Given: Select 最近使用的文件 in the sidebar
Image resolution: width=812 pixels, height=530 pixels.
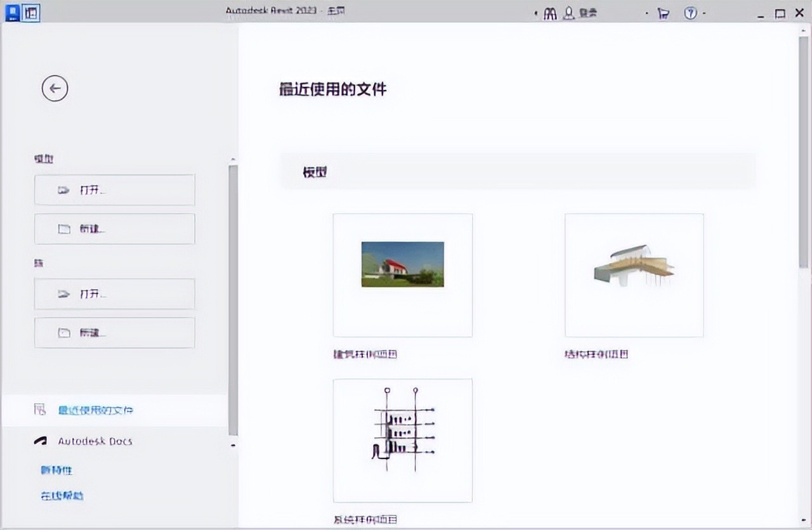Looking at the screenshot, I should coord(95,410).
